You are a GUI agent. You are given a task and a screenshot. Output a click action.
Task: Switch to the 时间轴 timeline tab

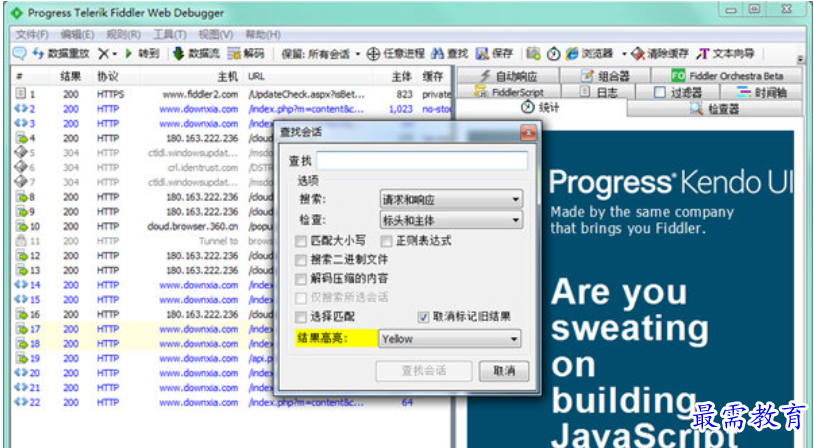pos(762,92)
